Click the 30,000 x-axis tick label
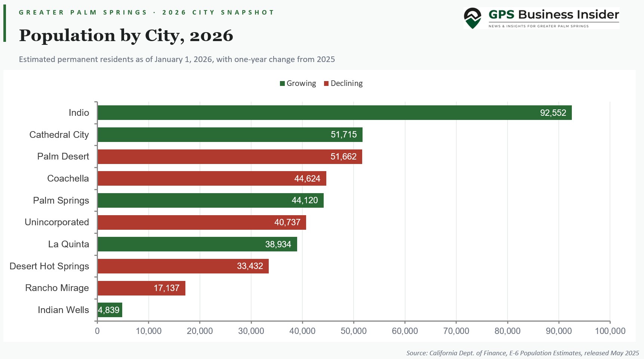 pos(251,331)
